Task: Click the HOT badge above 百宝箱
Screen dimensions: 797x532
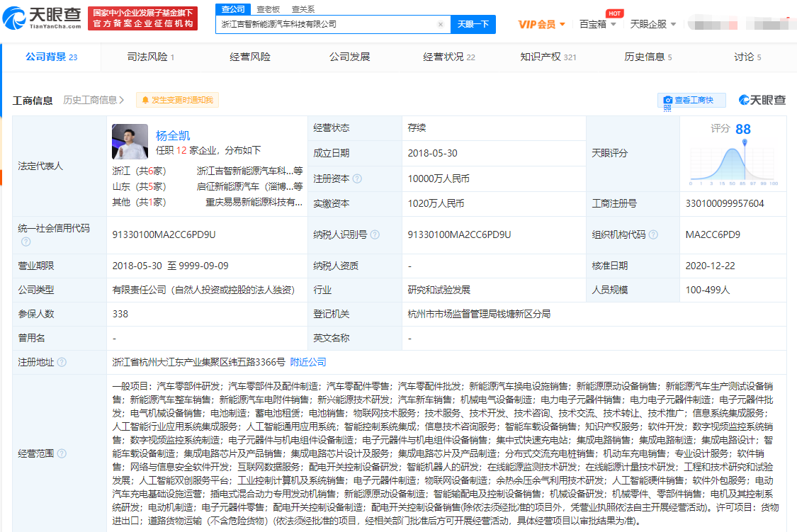Action: tap(614, 13)
